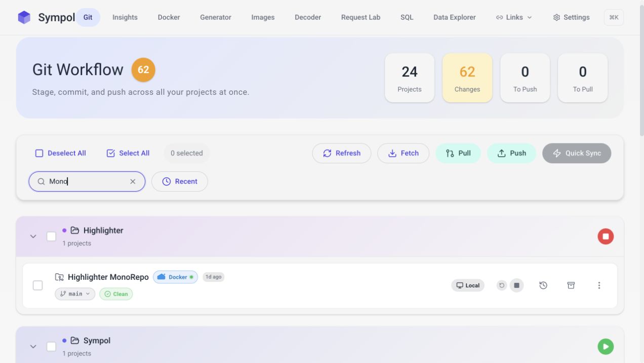Image resolution: width=644 pixels, height=363 pixels.
Task: Tick the Highlighter group checkbox
Action: pos(51,236)
